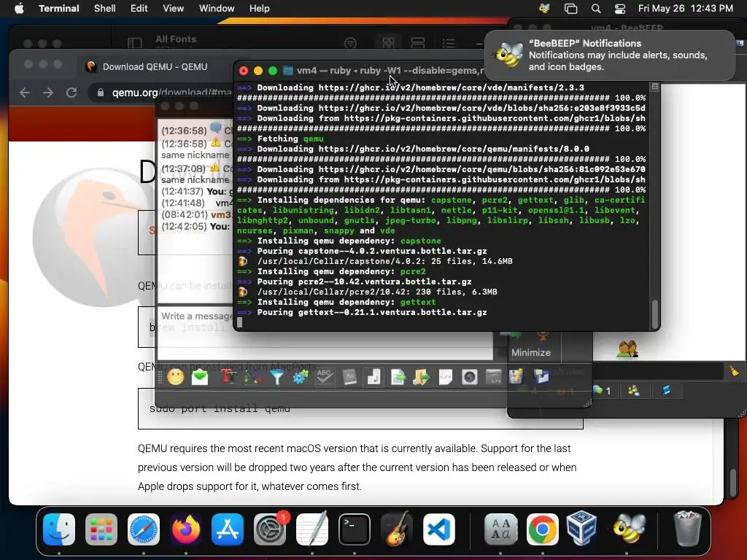
Task: Open Trash from the Dock
Action: click(x=687, y=528)
